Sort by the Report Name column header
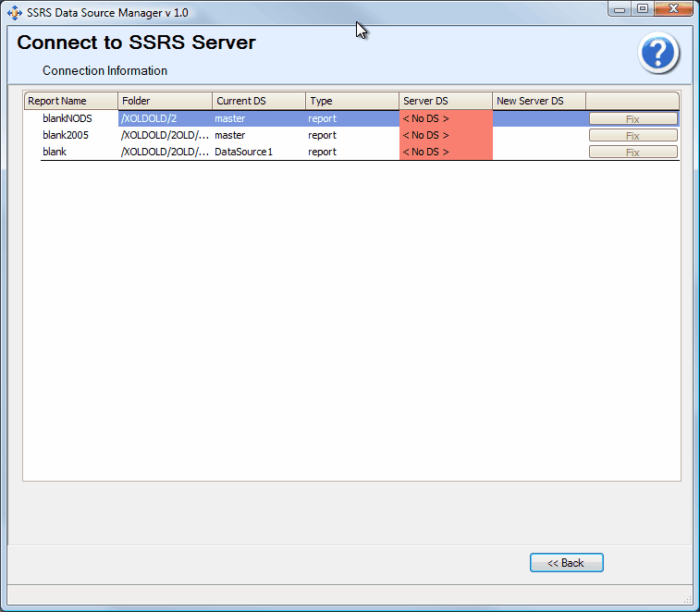Image resolution: width=700 pixels, height=612 pixels. [71, 101]
